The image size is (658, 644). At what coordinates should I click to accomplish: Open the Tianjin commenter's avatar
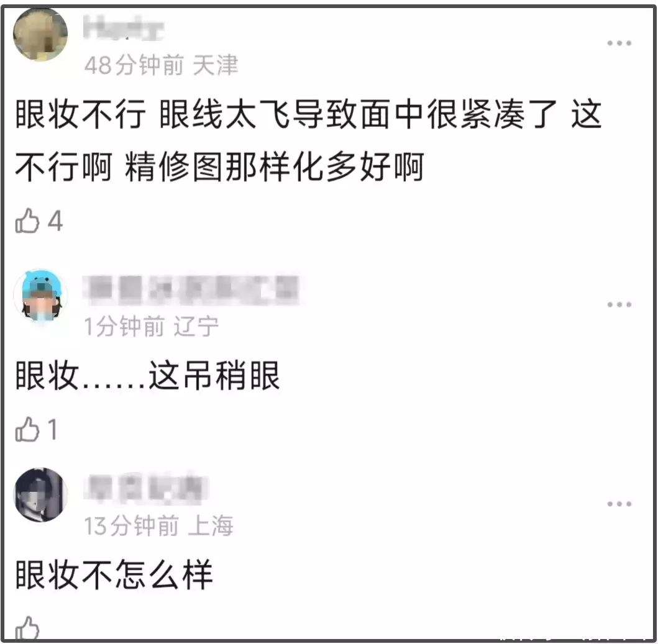[40, 34]
